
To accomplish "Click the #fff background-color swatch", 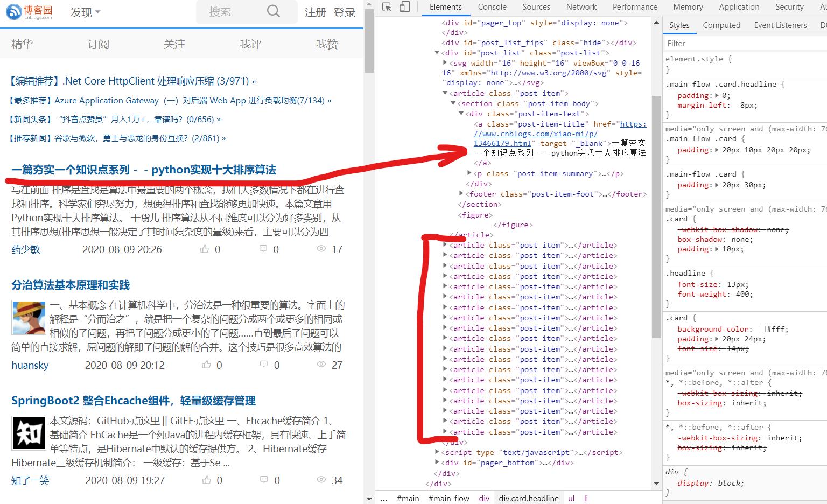I will (x=762, y=329).
